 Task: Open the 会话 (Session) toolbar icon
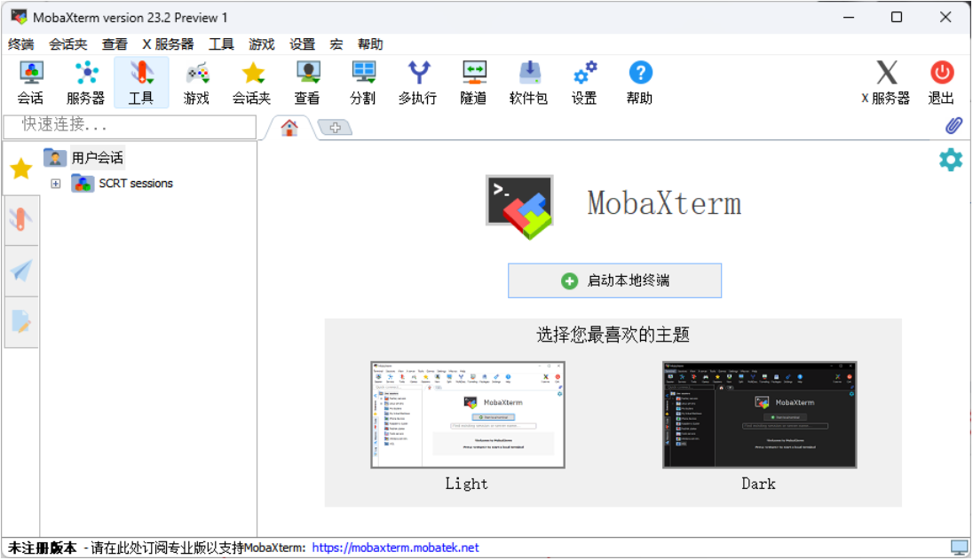[30, 82]
